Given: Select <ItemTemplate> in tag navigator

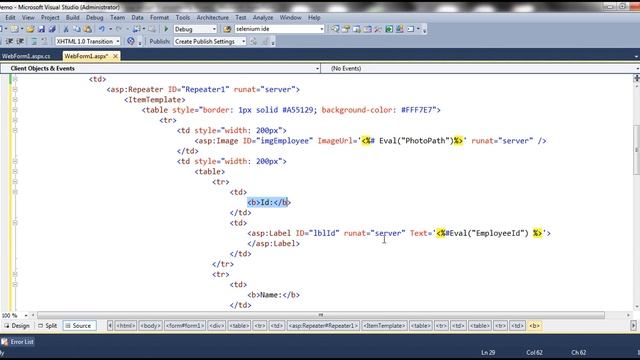Looking at the screenshot, I should [384, 326].
